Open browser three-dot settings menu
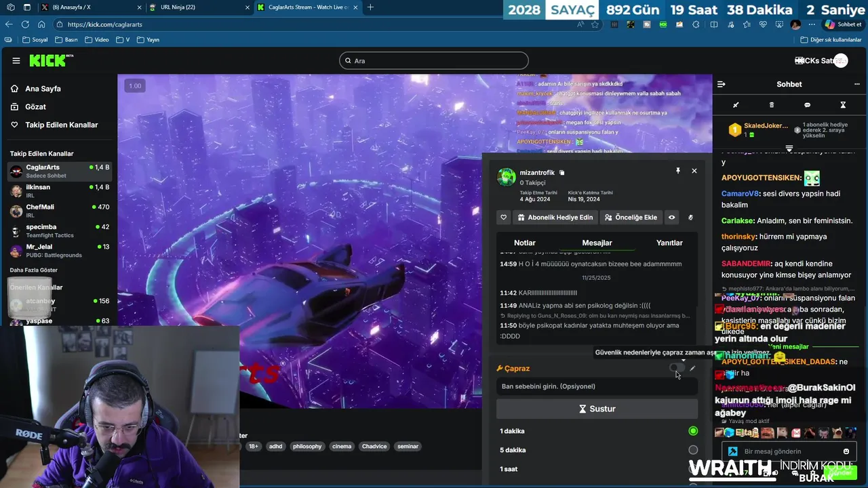 point(810,24)
